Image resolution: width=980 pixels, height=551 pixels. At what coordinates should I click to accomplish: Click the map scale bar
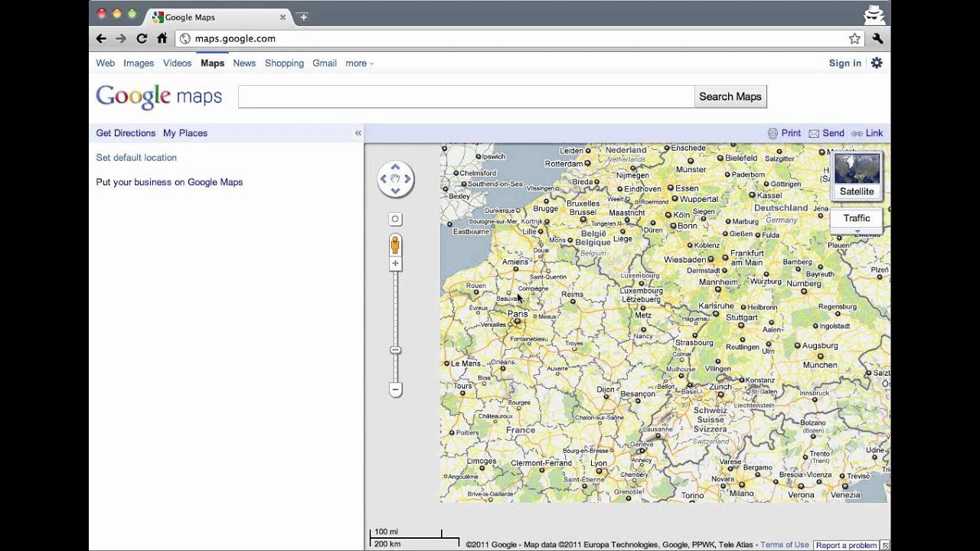pos(414,538)
